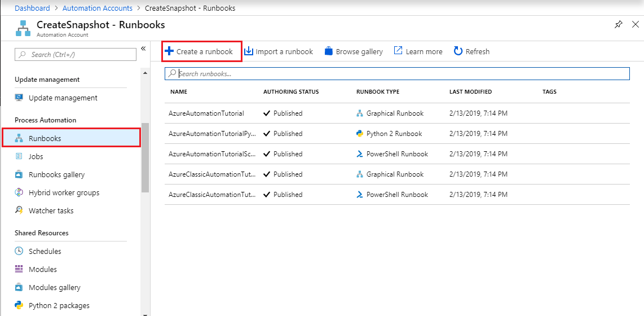Viewport: 644px width, 316px height.
Task: Close the CreateSnapshot blade
Action: click(634, 25)
